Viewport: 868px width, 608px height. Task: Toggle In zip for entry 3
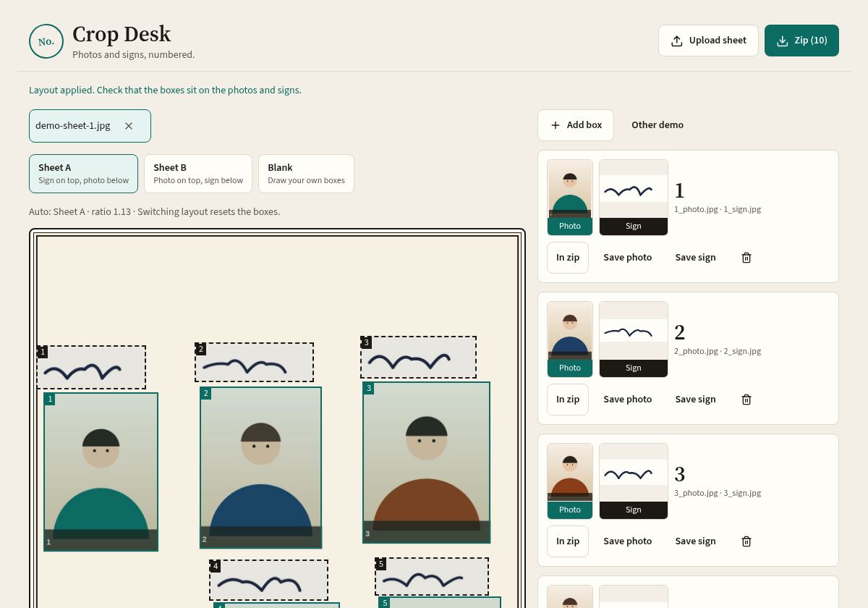tap(568, 541)
